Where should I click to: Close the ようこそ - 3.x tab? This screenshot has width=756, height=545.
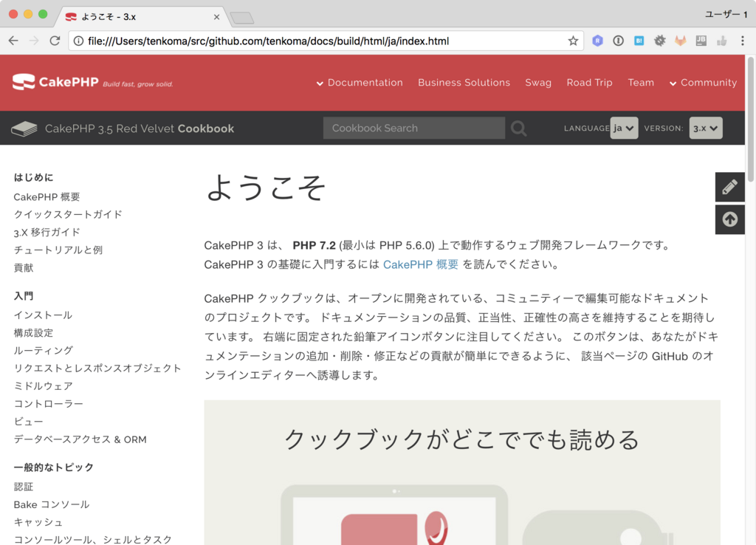(216, 17)
